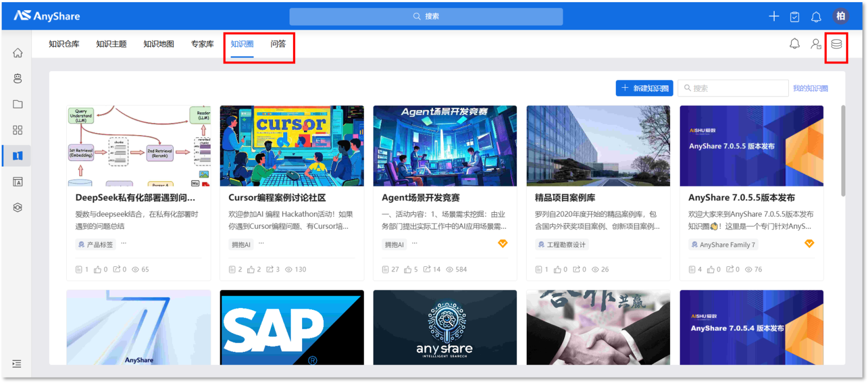
Task: Click the 新建知识圈 button
Action: [x=644, y=88]
